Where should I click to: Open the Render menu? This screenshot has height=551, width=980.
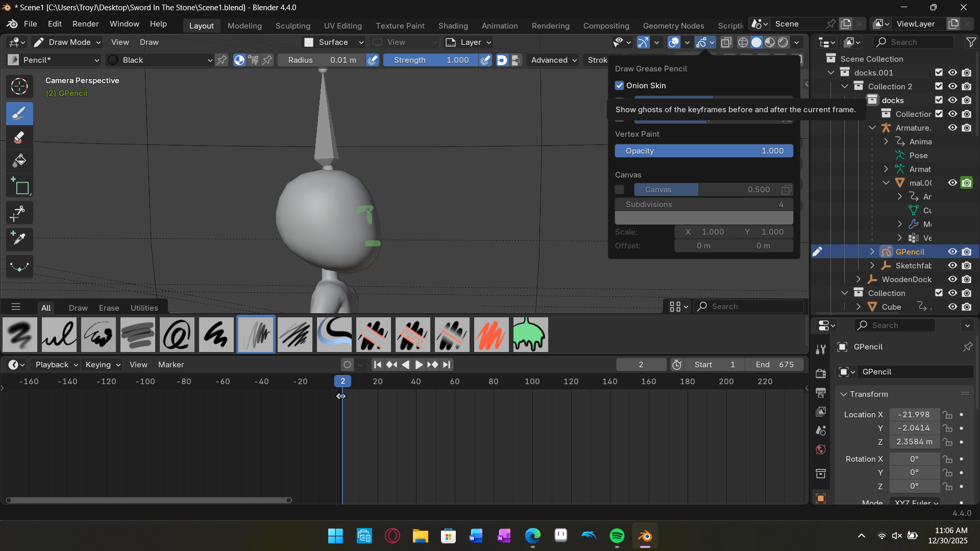click(x=85, y=24)
